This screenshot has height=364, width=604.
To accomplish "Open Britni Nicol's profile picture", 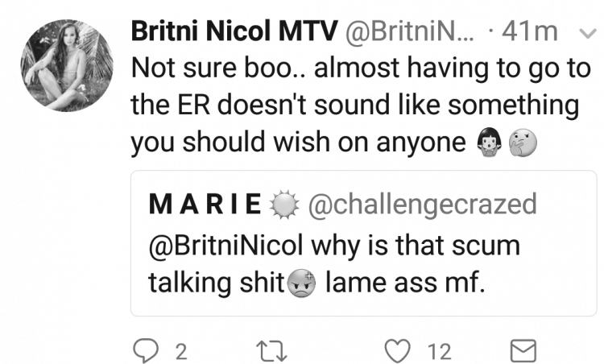I will click(x=67, y=65).
